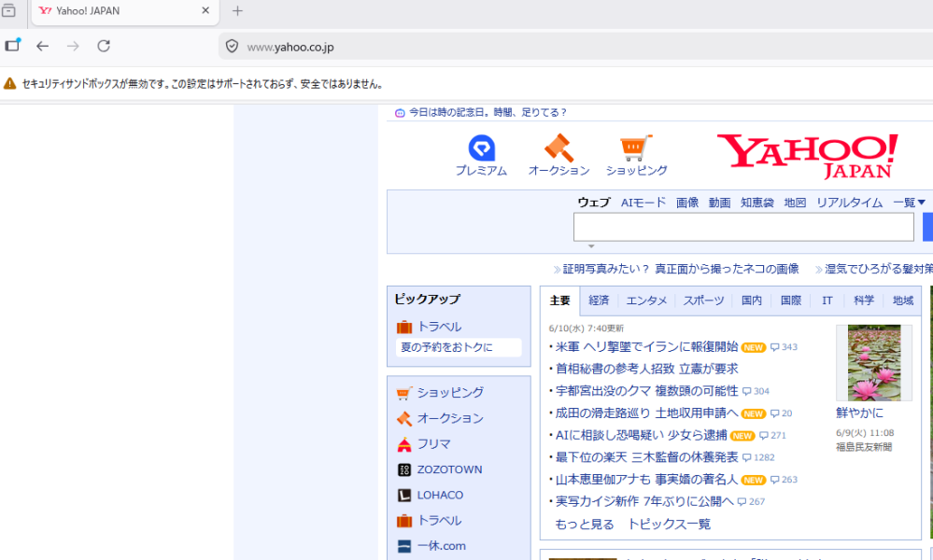The image size is (933, 560).
Task: Click the browser back arrow
Action: coord(42,46)
